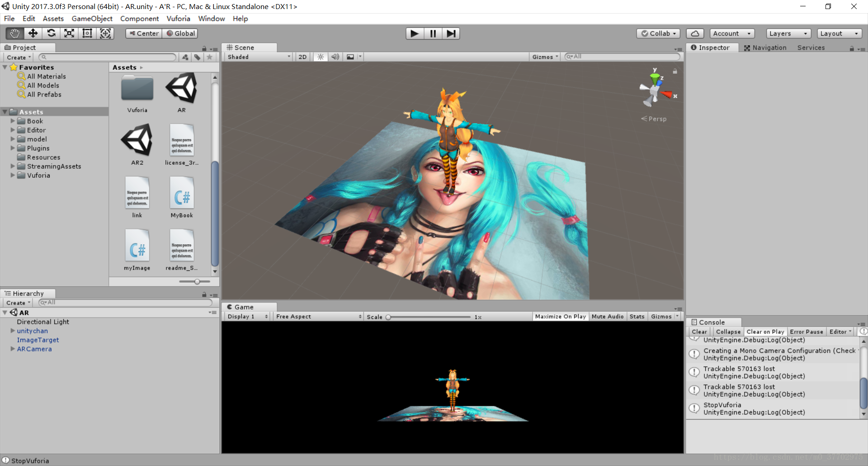Select the MyBook C# script

[182, 193]
